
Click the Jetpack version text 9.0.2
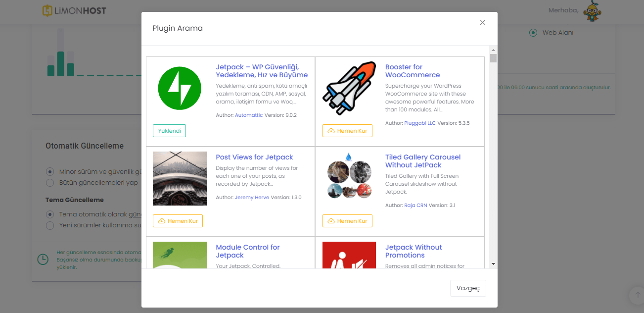(280, 115)
